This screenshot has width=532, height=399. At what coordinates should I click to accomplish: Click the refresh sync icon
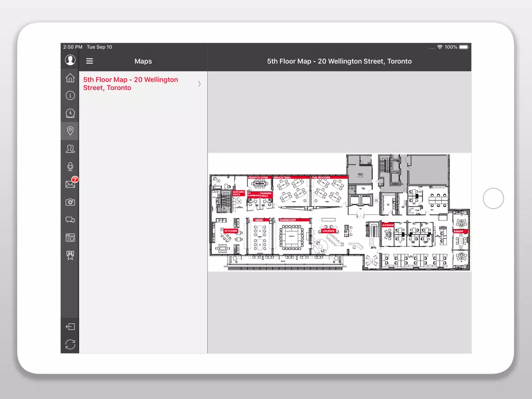(70, 344)
